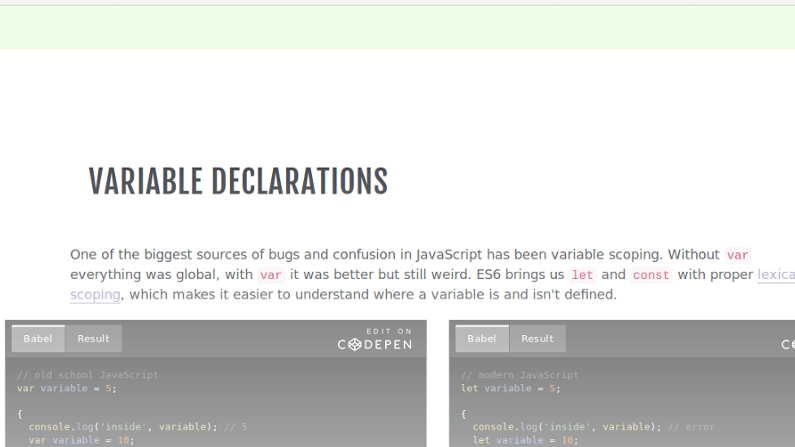Follow the lexical scoping link
This screenshot has width=795, height=447.
coord(776,275)
